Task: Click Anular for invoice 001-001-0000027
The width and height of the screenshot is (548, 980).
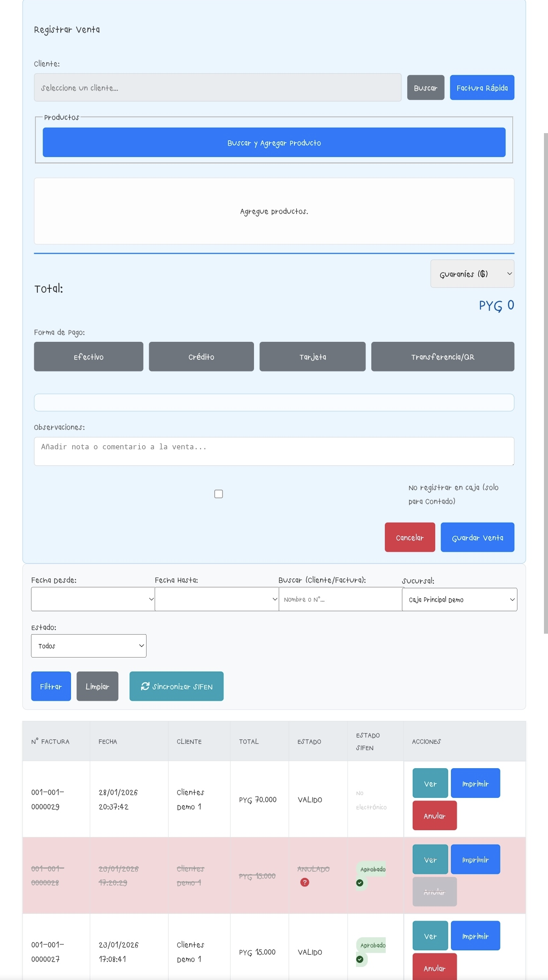Action: click(435, 967)
